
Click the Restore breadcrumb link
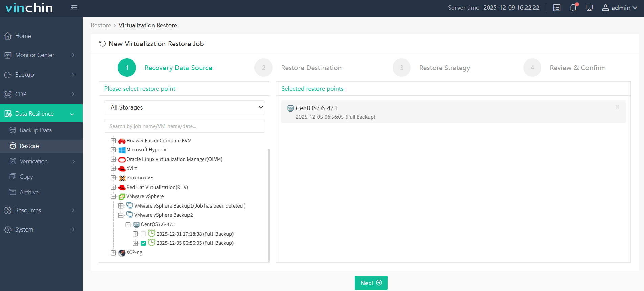tap(101, 25)
